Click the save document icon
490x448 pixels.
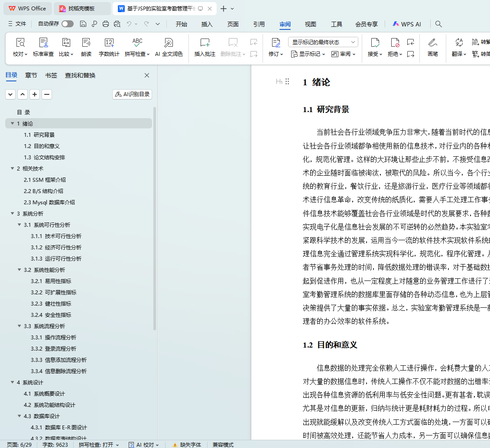tap(83, 24)
